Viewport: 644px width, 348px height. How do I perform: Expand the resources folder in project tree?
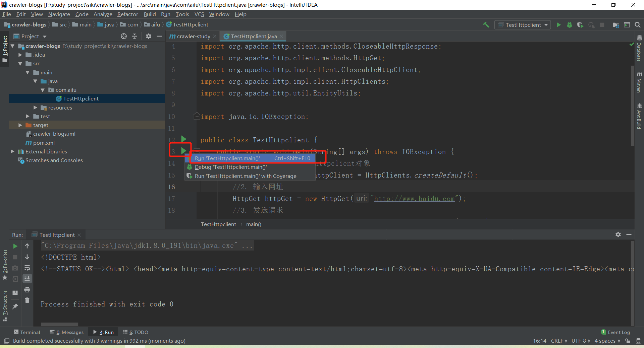click(x=35, y=108)
